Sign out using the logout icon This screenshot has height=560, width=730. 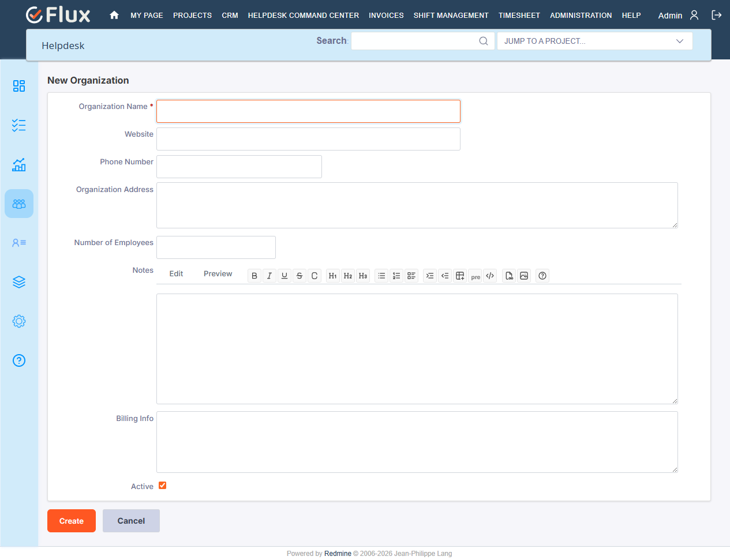click(x=717, y=15)
